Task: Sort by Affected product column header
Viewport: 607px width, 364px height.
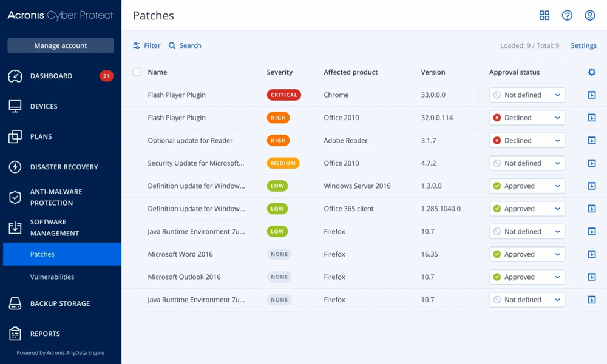Action: [351, 72]
